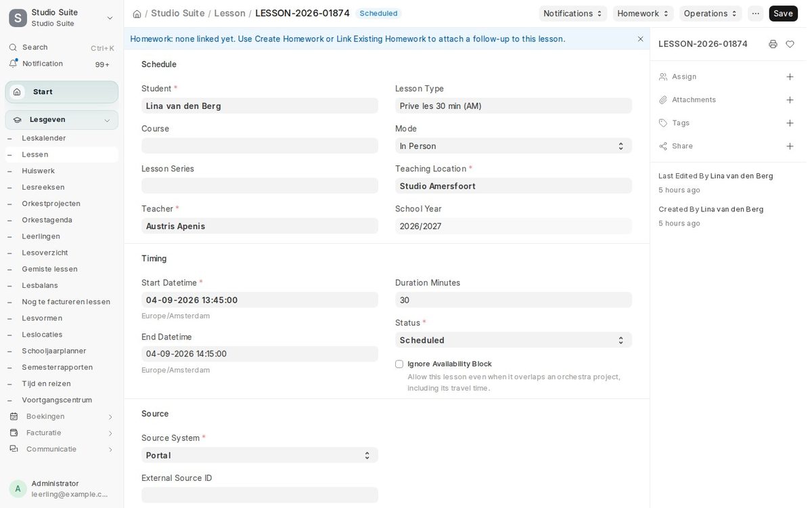Click the Communicatie icon
Viewport: 812px width, 508px height.
point(14,449)
